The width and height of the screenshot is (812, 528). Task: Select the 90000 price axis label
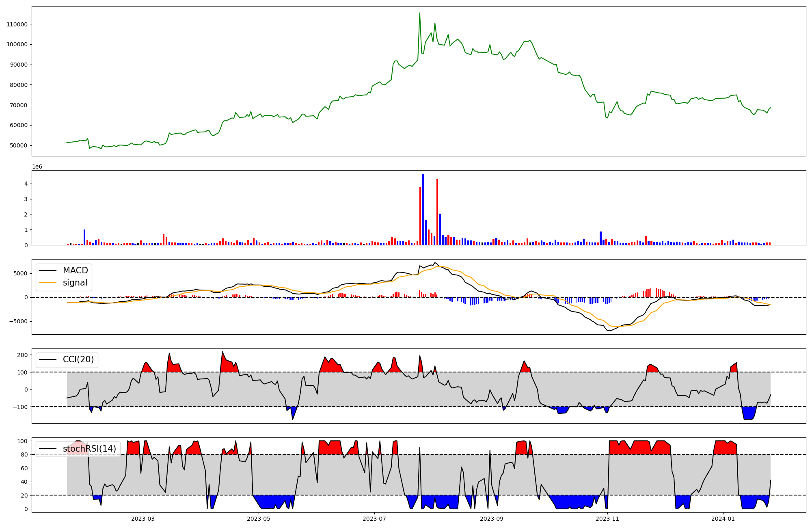(19, 65)
